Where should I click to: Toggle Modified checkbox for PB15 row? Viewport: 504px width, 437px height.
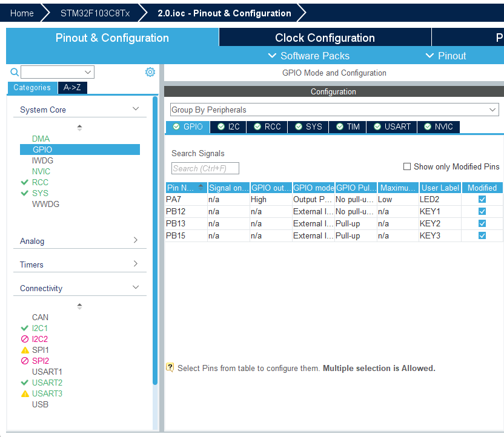pos(482,235)
